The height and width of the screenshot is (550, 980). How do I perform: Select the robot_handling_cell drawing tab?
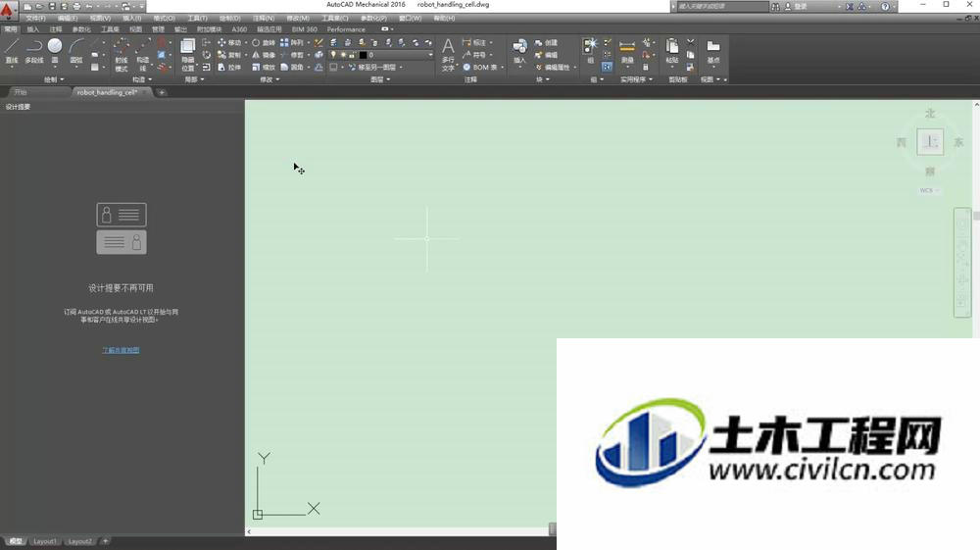(x=106, y=92)
